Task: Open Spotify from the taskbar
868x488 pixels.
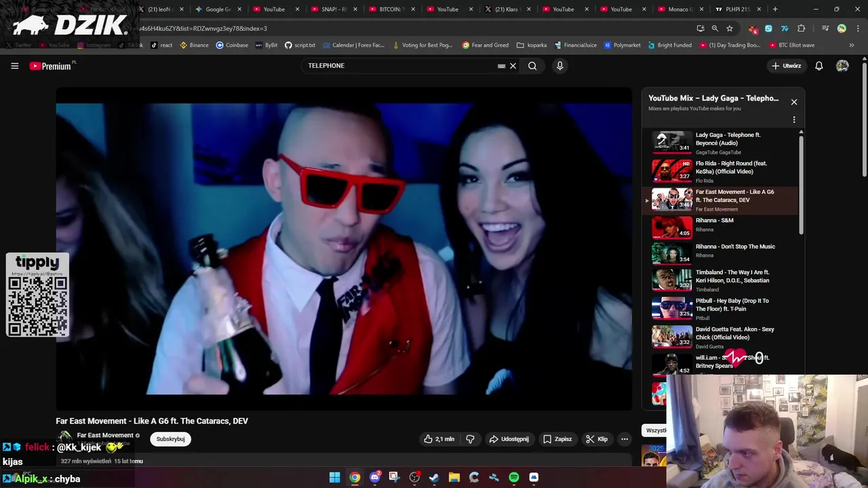Action: click(x=514, y=477)
